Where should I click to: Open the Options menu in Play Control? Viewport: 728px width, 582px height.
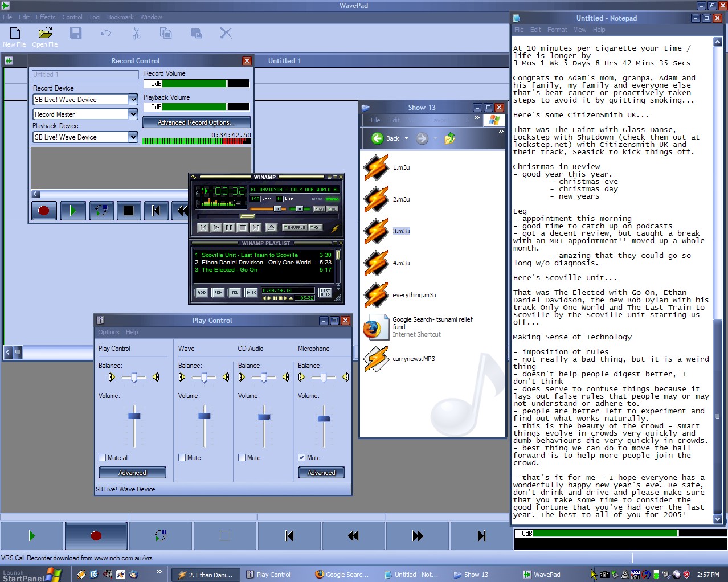coord(109,332)
